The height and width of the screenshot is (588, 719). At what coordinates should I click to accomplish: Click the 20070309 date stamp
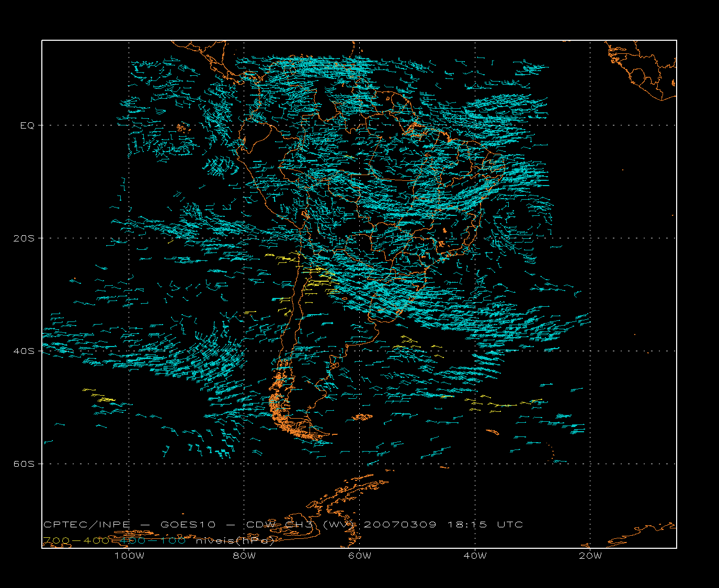coord(400,525)
